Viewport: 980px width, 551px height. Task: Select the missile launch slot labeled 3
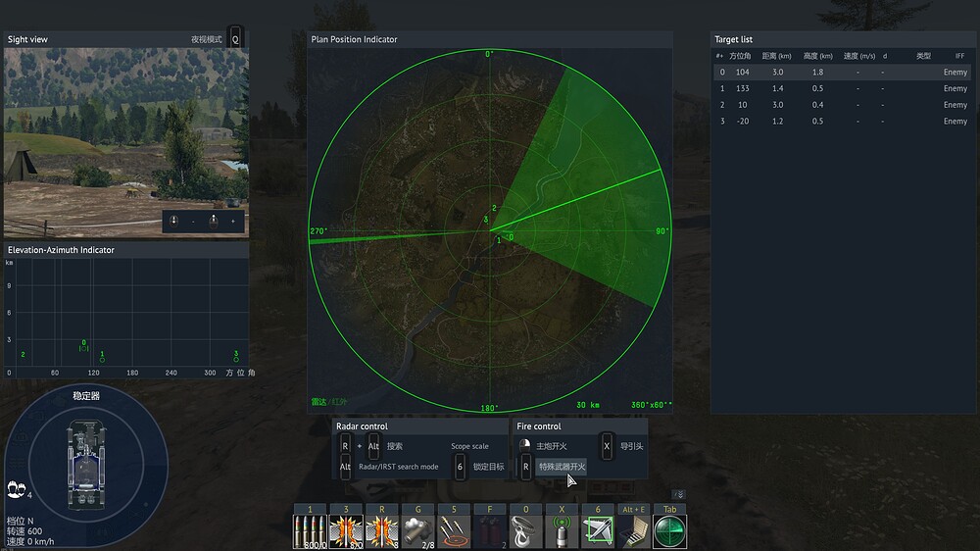pyautogui.click(x=346, y=531)
